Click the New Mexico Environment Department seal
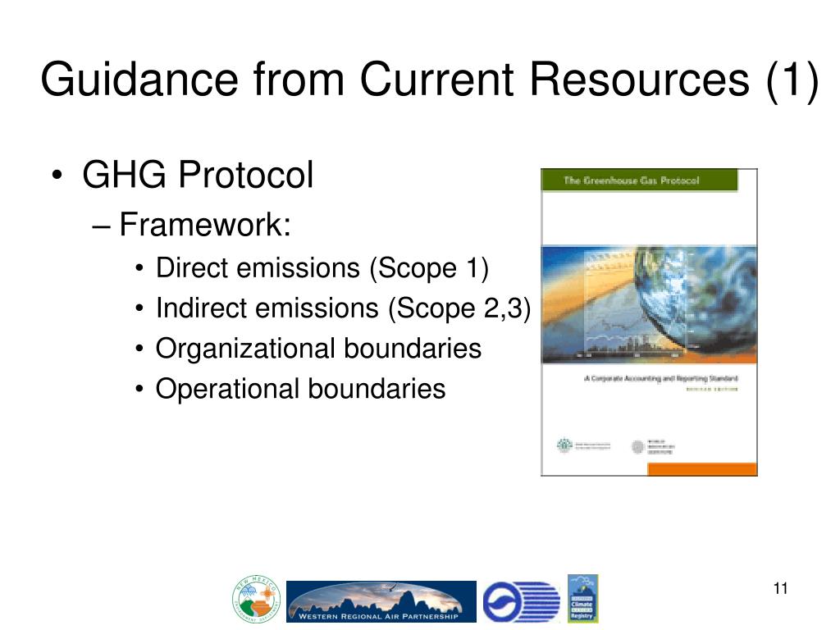 pyautogui.click(x=256, y=599)
